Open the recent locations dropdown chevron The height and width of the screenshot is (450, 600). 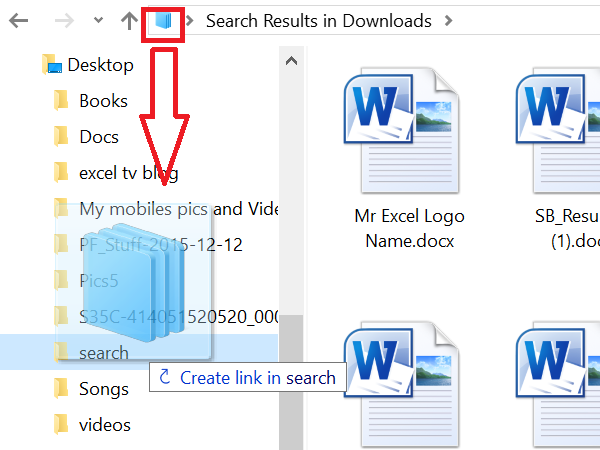point(98,20)
